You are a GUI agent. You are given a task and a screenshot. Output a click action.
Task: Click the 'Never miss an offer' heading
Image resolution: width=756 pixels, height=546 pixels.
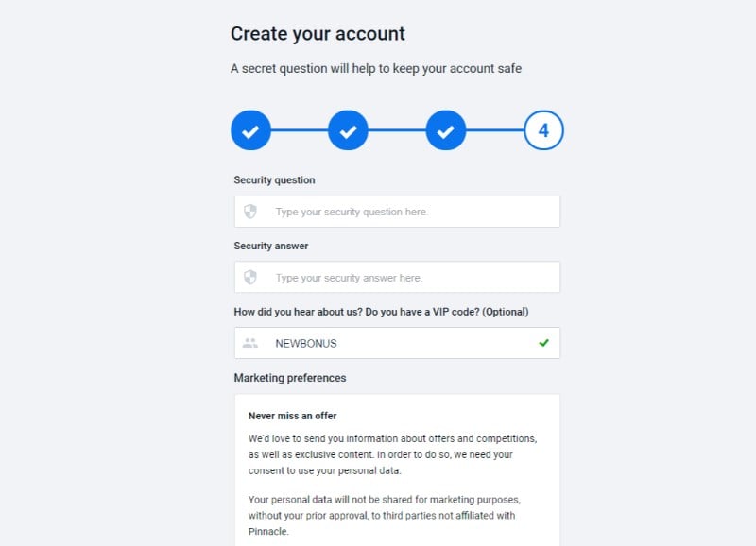pyautogui.click(x=292, y=416)
